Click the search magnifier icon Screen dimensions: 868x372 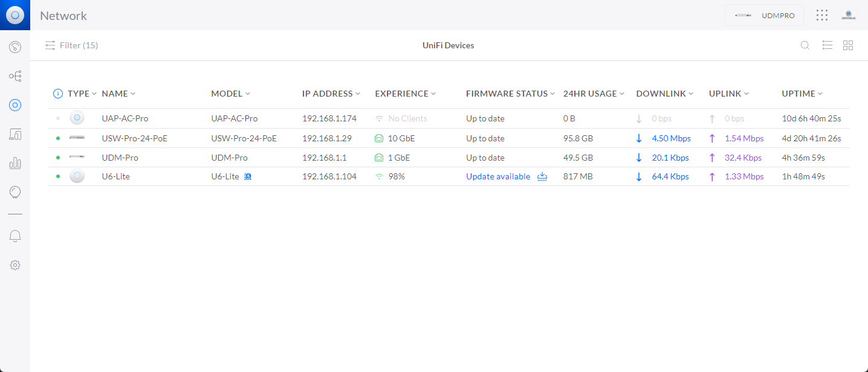[x=805, y=45]
